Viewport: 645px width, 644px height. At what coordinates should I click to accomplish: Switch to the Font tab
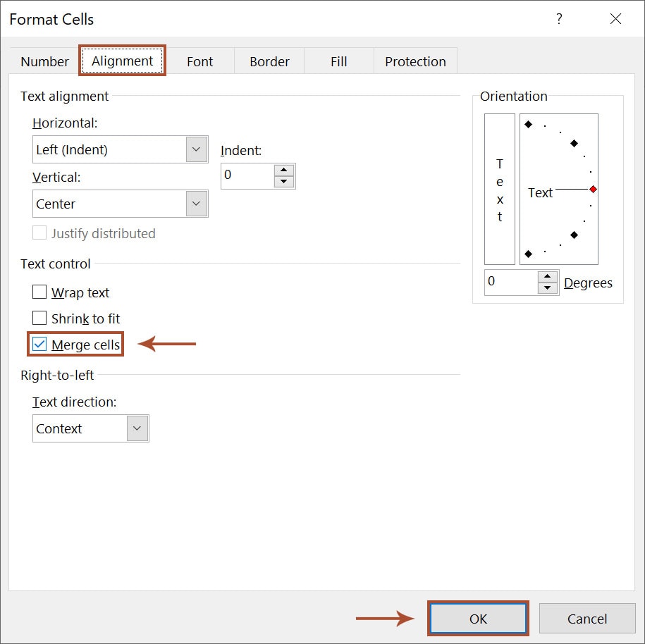point(199,61)
